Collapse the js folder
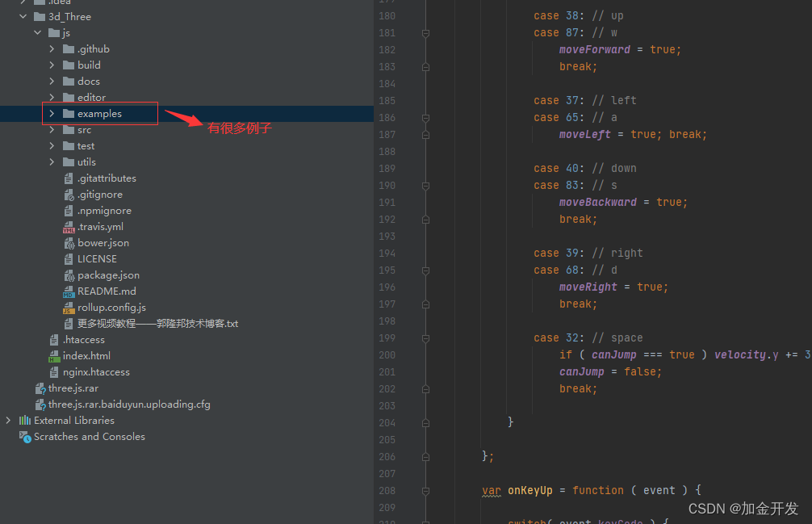Image resolution: width=812 pixels, height=524 pixels. (x=36, y=32)
